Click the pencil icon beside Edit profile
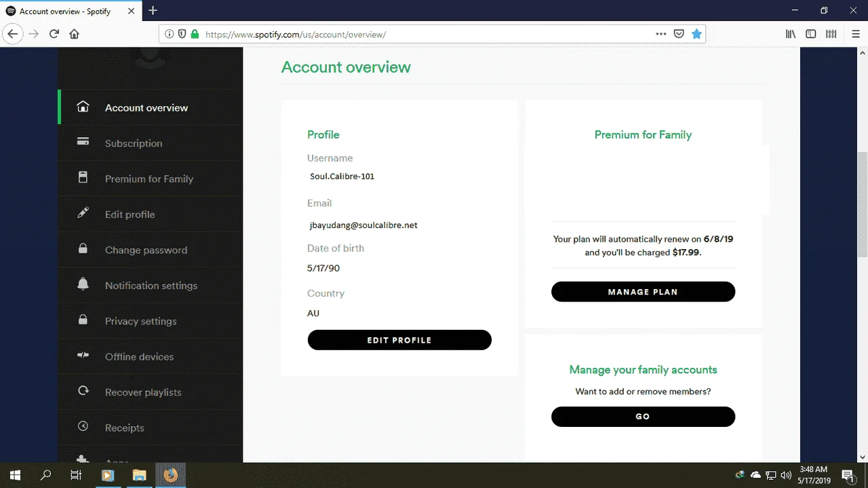The width and height of the screenshot is (868, 488). click(83, 213)
